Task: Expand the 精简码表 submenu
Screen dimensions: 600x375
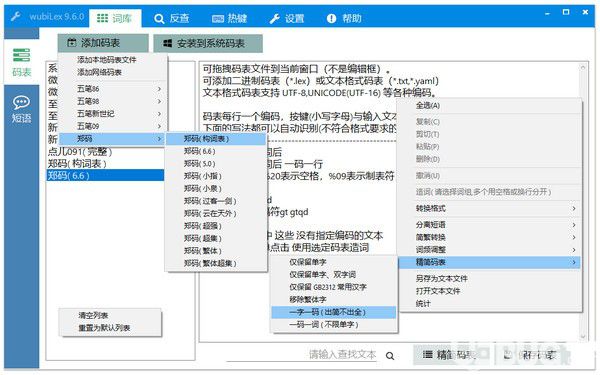Action: click(x=489, y=262)
